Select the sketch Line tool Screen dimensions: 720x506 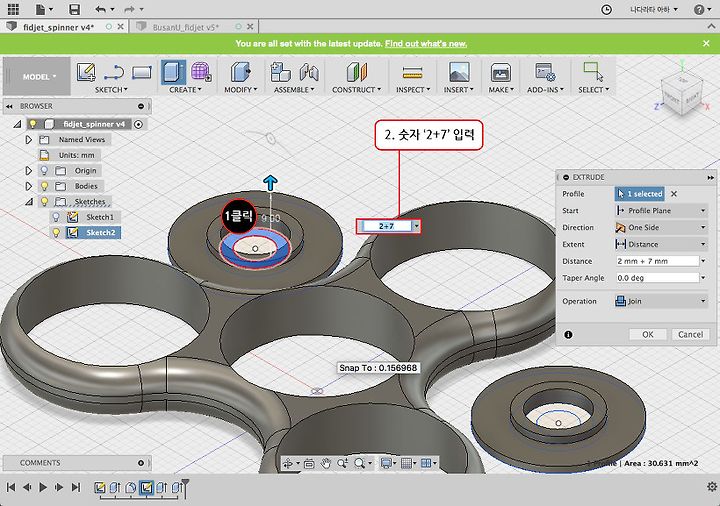[x=113, y=73]
